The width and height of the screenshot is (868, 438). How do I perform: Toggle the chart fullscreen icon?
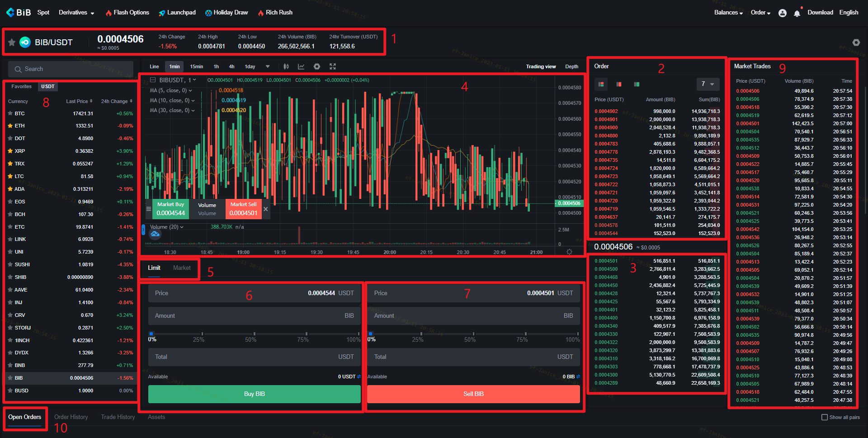[x=333, y=66]
